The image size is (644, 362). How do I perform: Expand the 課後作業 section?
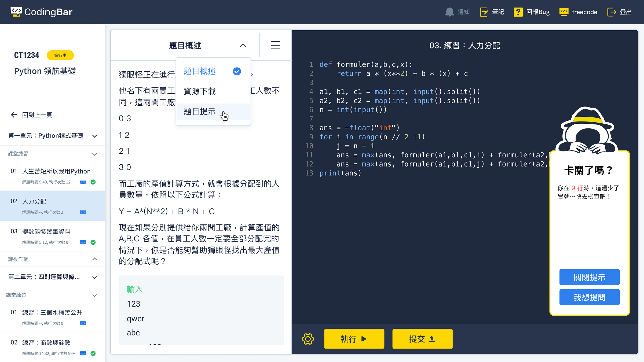(x=94, y=259)
